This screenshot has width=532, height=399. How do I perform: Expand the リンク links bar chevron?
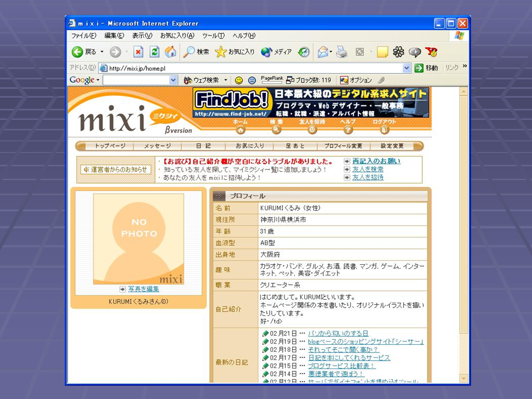pos(465,66)
